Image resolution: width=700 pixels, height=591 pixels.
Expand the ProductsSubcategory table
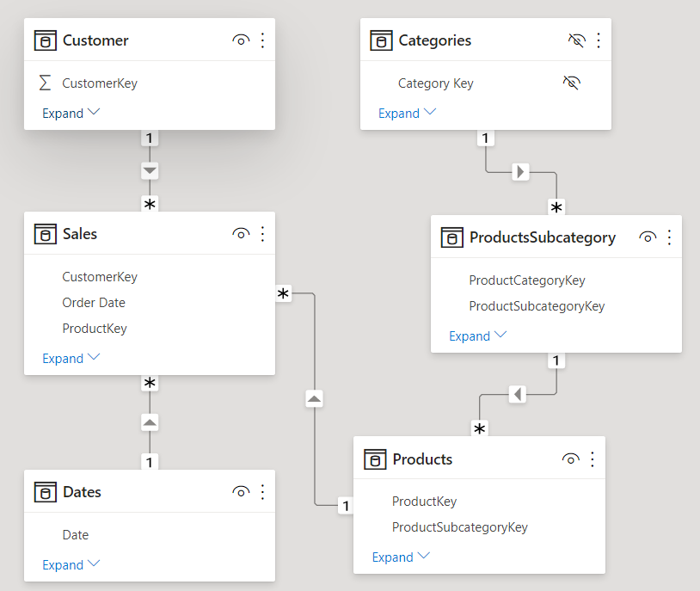click(x=478, y=336)
